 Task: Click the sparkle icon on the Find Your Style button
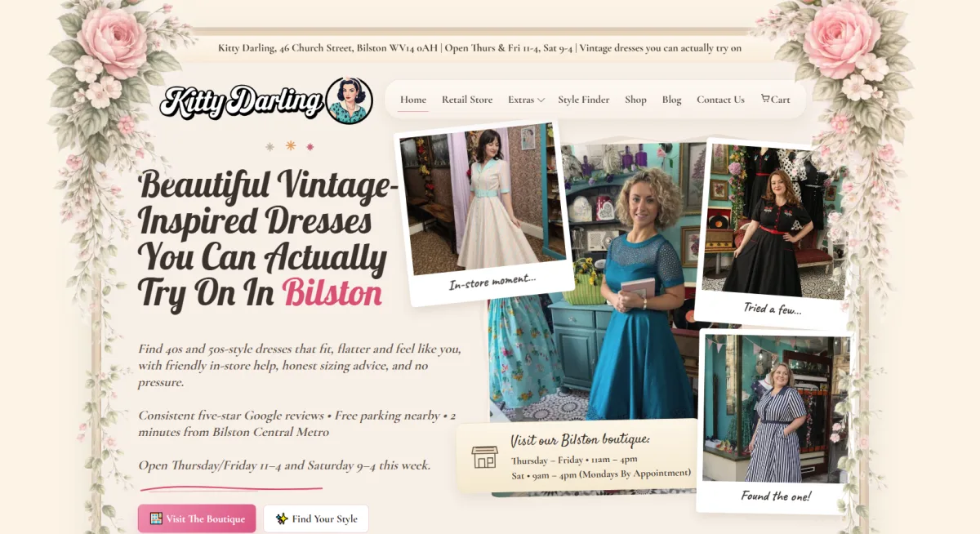282,518
